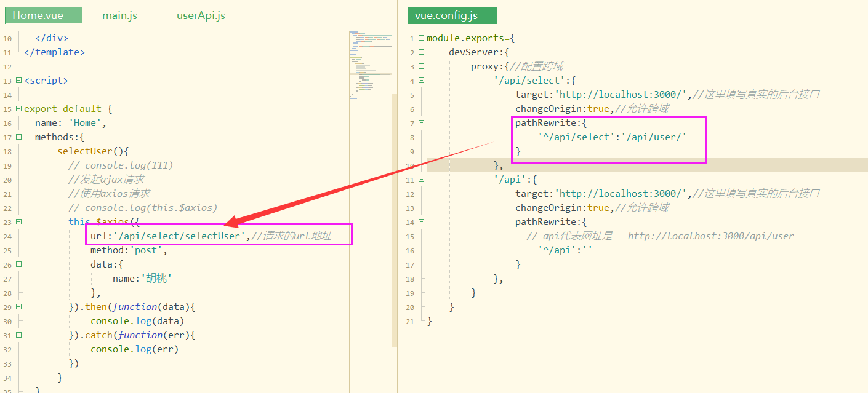Collapse the pathRewrite block on line 7
868x393 pixels.
421,122
